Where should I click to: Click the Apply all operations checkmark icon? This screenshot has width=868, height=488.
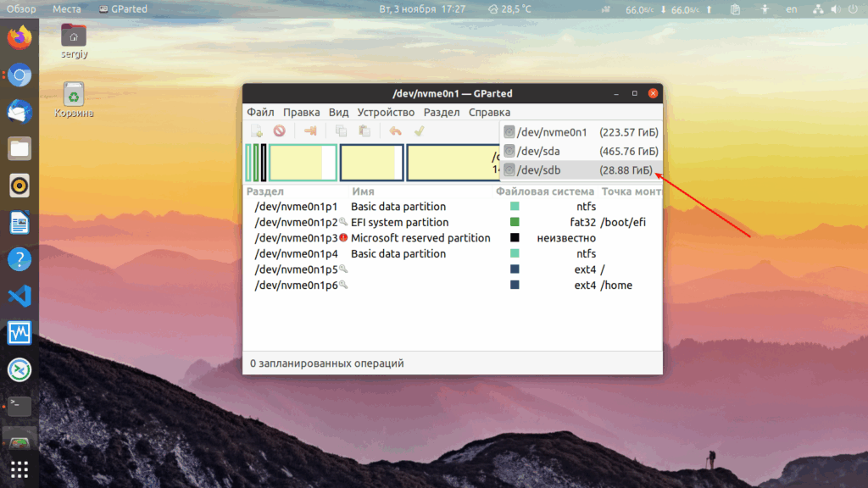click(x=419, y=131)
